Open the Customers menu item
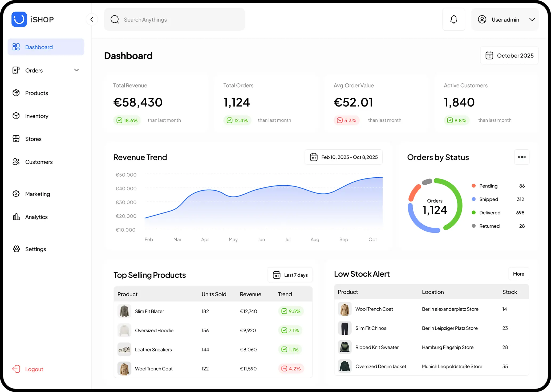The height and width of the screenshot is (392, 551). (39, 162)
